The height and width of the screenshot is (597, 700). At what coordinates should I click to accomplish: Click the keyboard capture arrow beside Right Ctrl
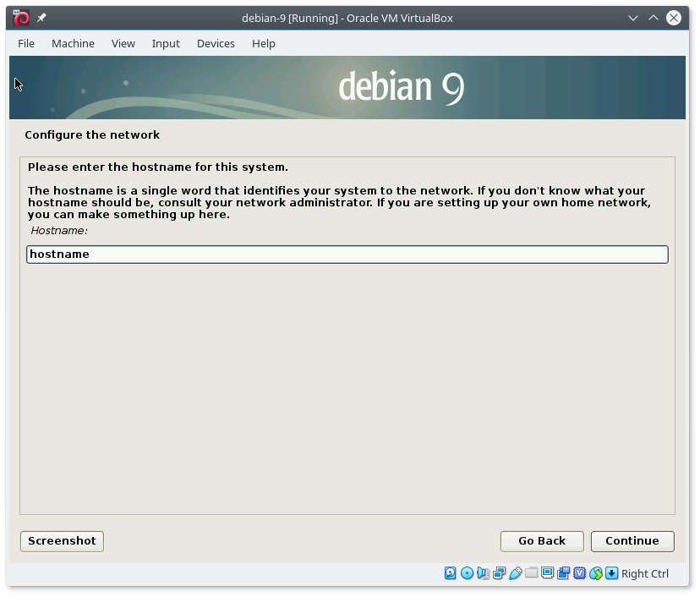point(611,573)
